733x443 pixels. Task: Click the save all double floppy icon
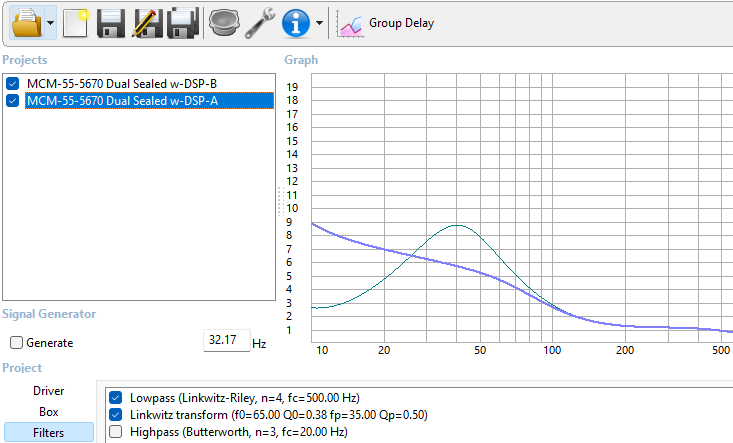coord(181,22)
